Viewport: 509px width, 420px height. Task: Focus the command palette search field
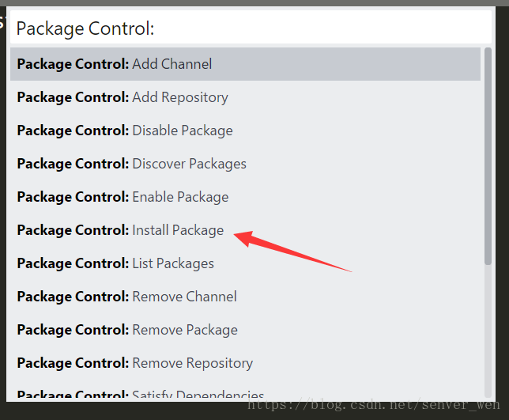(251, 27)
